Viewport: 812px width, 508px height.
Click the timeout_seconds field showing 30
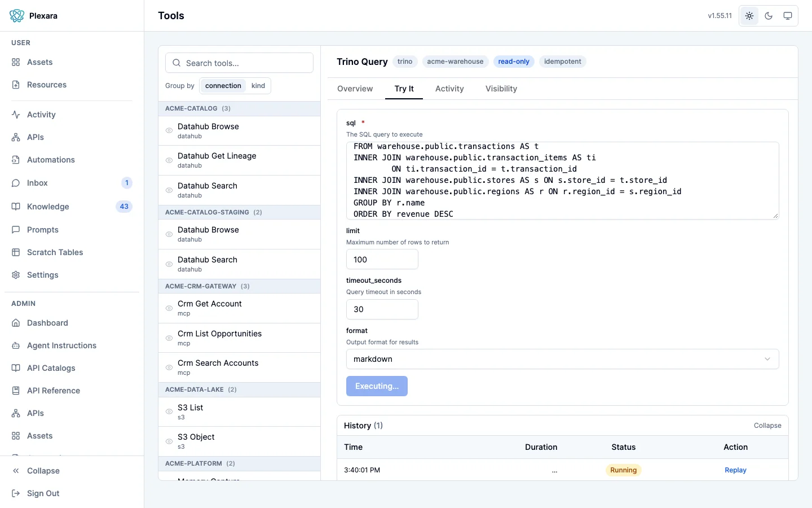coord(382,309)
